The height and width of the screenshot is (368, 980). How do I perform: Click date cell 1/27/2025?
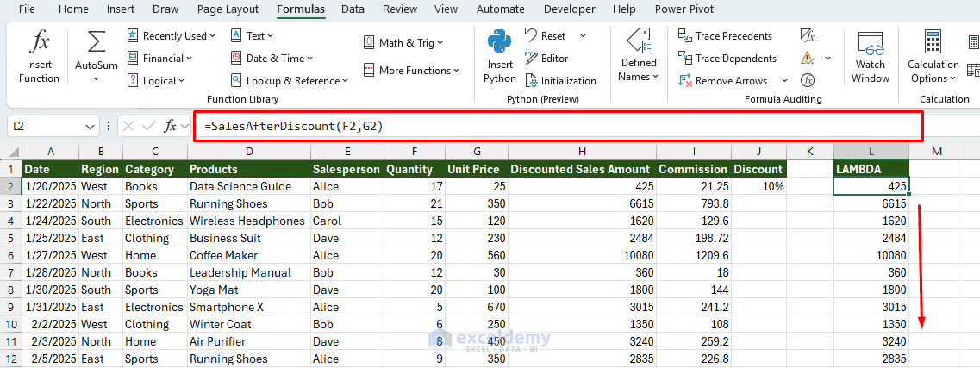pos(50,256)
